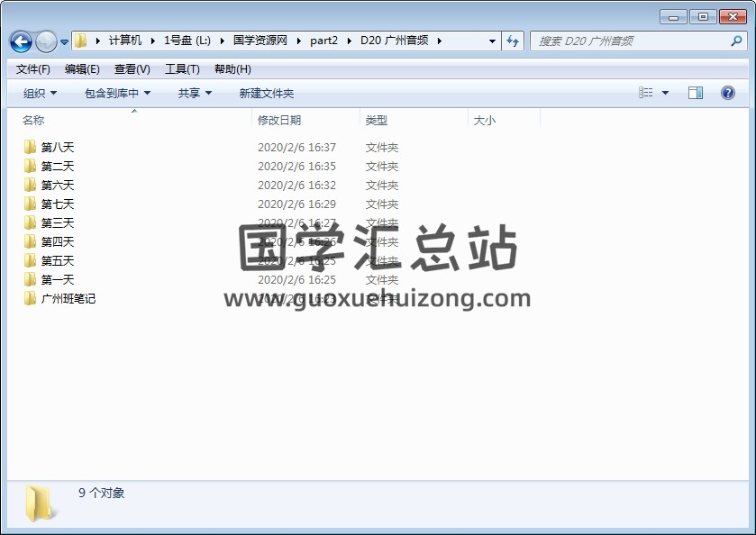Expand the address bar history dropdown
This screenshot has height=535, width=756.
coord(492,41)
